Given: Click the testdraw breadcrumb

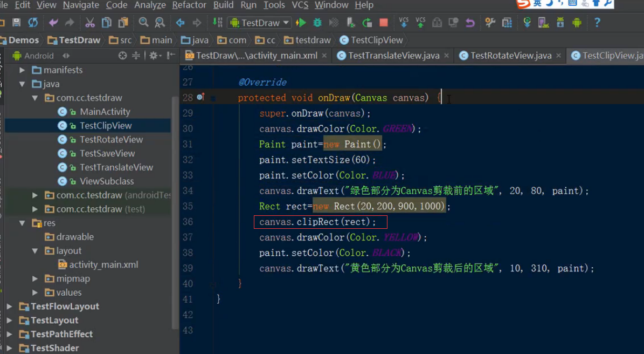Looking at the screenshot, I should (x=308, y=40).
